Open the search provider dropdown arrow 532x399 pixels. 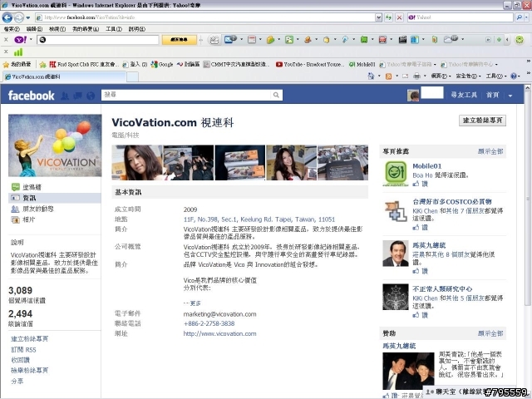[x=527, y=17]
